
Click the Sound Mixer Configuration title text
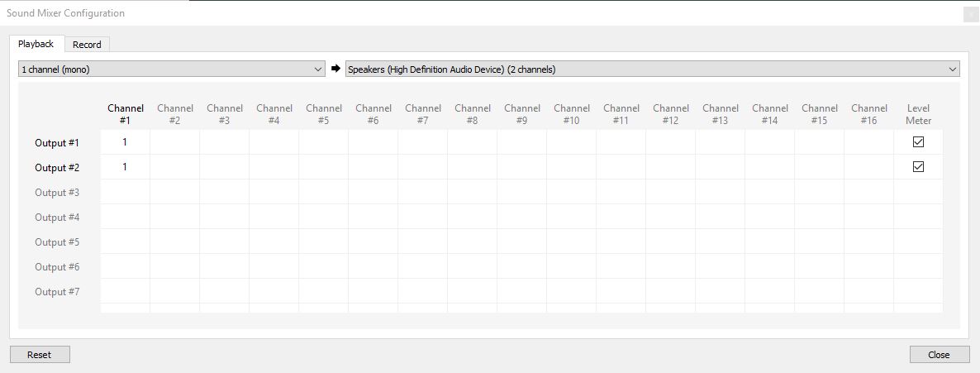(x=65, y=13)
